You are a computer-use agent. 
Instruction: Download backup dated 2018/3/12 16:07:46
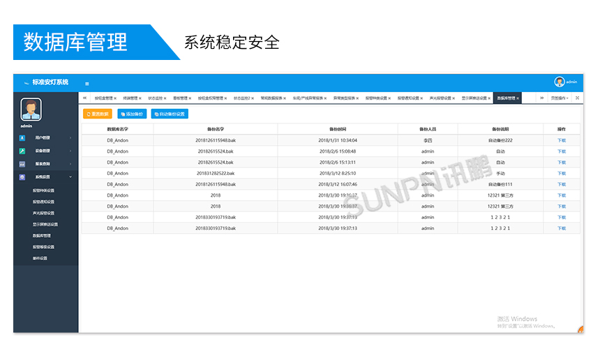point(562,185)
